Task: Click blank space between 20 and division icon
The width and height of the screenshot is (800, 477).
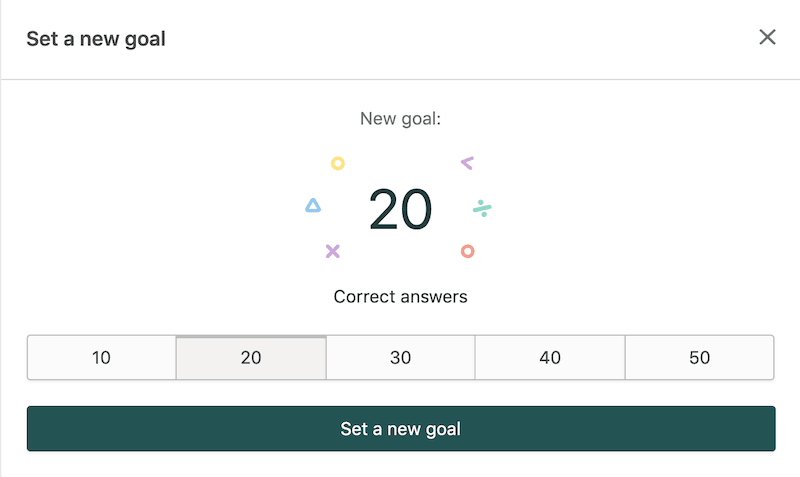Action: pyautogui.click(x=452, y=210)
